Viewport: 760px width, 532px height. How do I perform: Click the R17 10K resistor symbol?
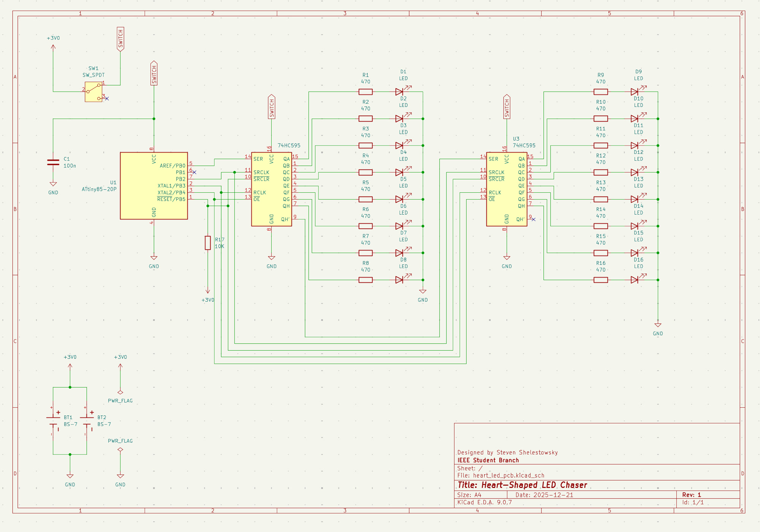click(208, 243)
